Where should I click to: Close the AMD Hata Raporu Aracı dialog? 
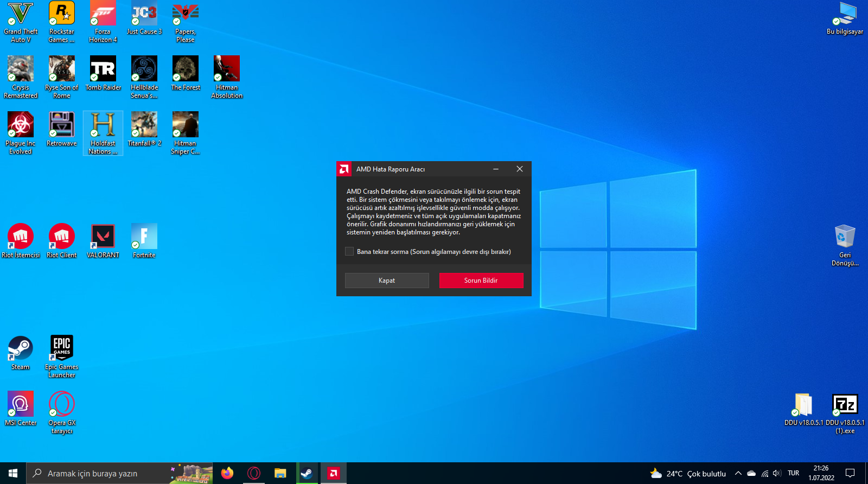pos(520,169)
